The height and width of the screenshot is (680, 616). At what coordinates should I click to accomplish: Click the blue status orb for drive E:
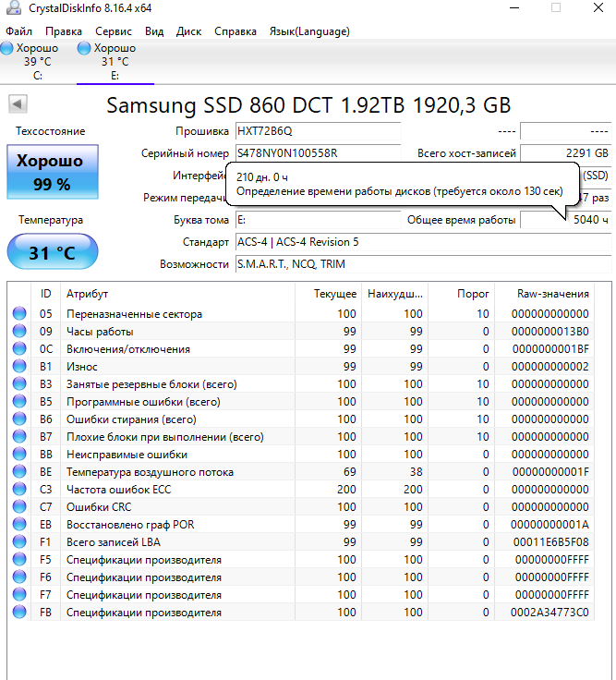(84, 48)
